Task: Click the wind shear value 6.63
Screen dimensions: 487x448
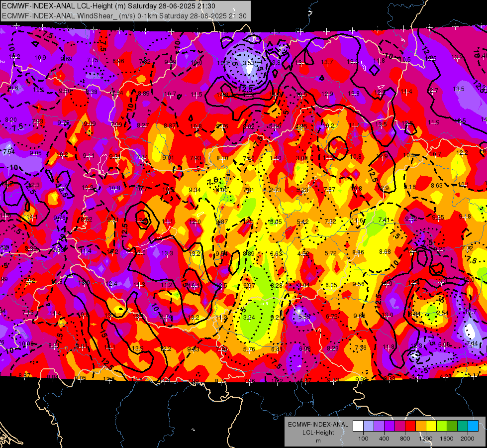Action: click(x=276, y=254)
